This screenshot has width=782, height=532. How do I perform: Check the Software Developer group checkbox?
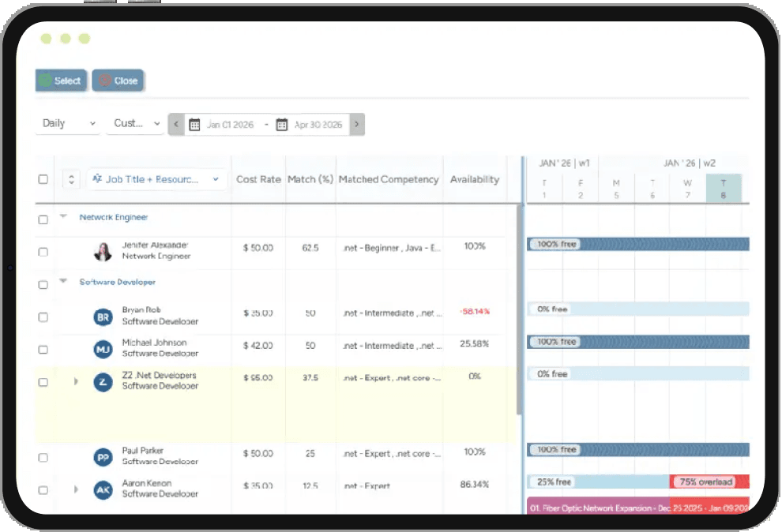(43, 285)
